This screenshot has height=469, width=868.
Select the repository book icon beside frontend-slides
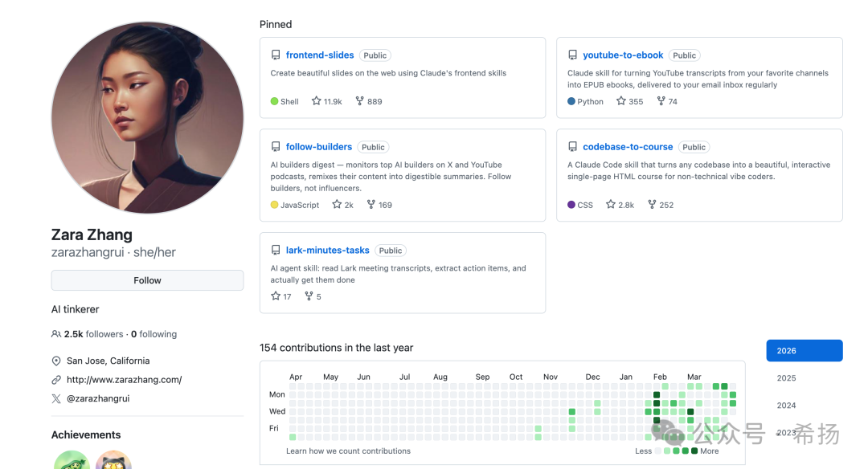point(276,55)
